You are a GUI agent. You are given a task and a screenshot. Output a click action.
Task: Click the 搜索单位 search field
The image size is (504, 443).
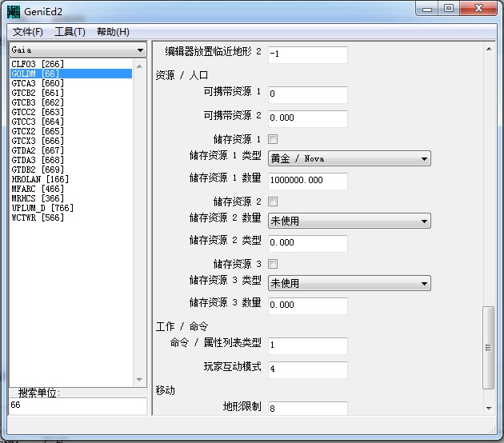click(76, 406)
